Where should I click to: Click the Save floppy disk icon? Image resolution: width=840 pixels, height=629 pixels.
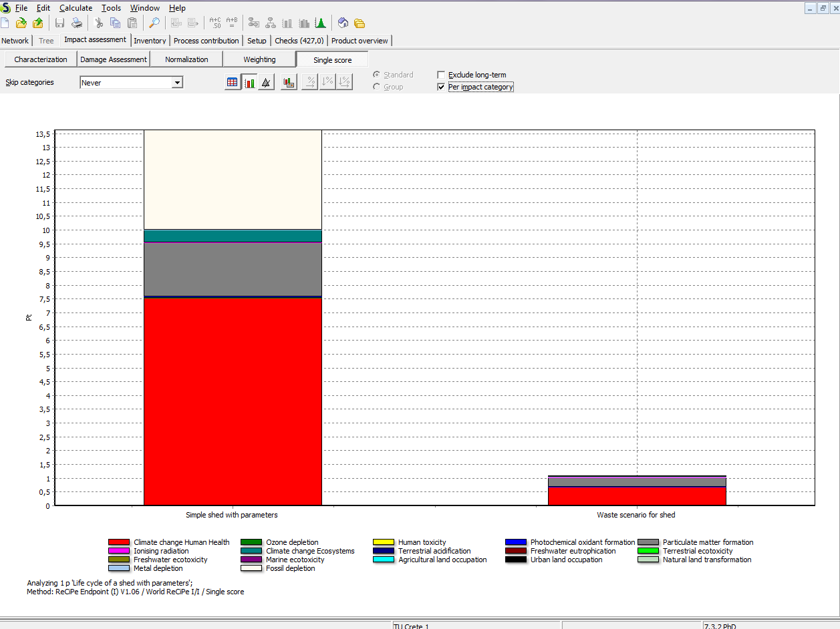coord(59,23)
